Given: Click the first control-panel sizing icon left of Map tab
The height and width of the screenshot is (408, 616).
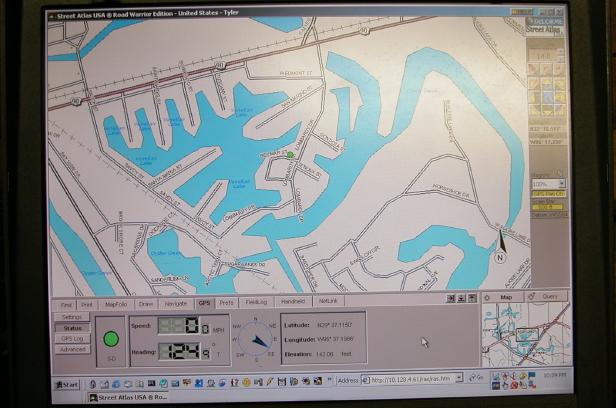Looking at the screenshot, I should (451, 298).
